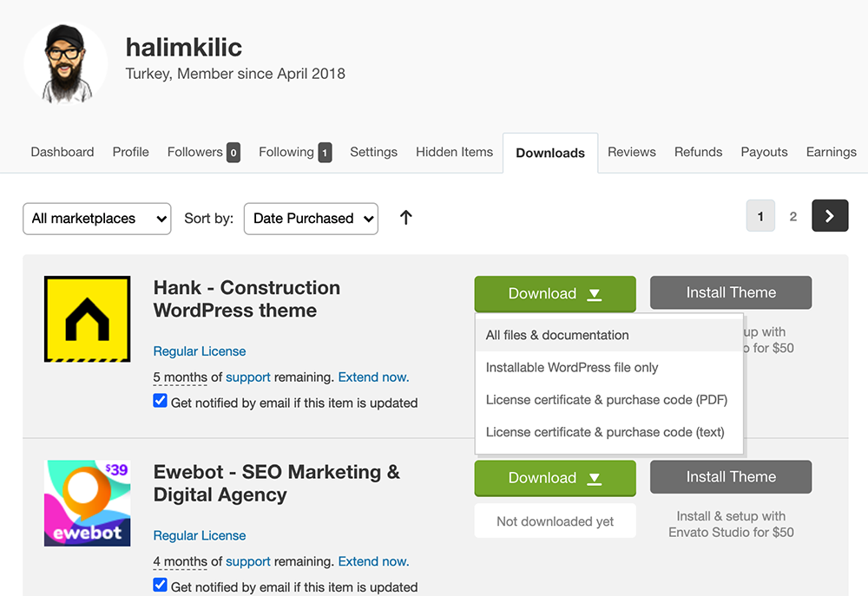
Task: View the Earnings tab
Action: [x=831, y=152]
